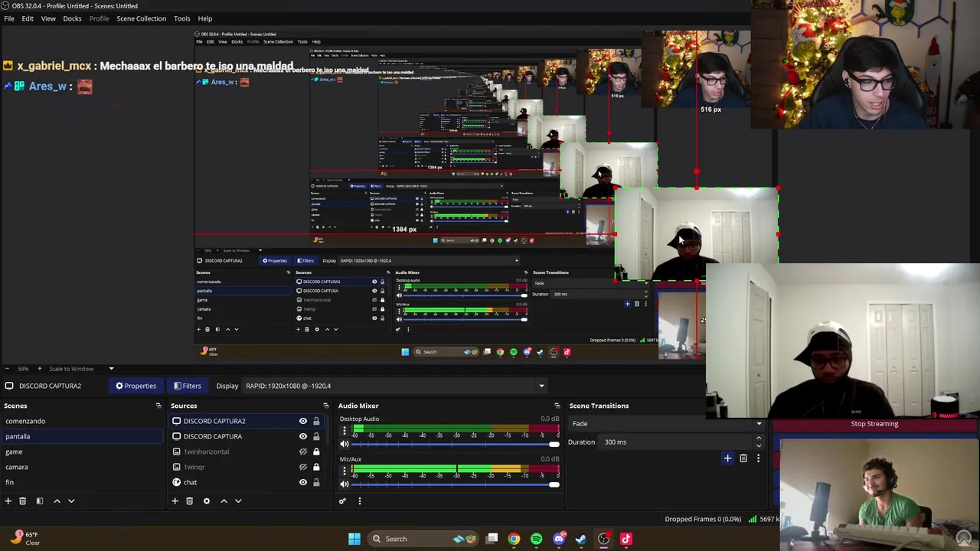The height and width of the screenshot is (551, 980).
Task: Undock the Audio Mixer panel
Action: click(557, 406)
